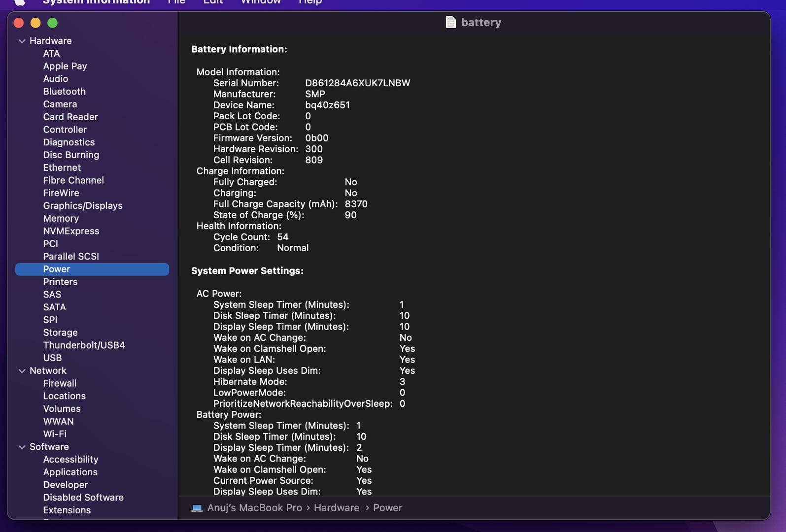
Task: Open the Window menu
Action: [261, 2]
